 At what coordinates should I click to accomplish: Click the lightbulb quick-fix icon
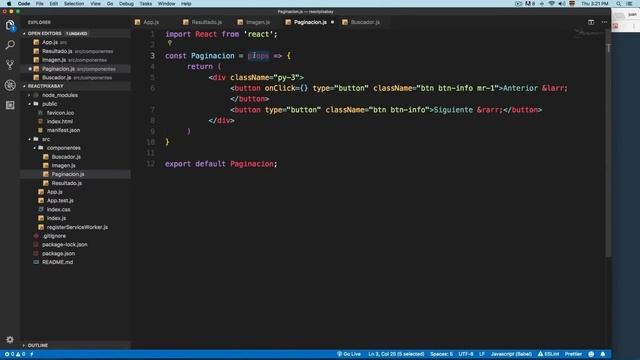pos(170,42)
